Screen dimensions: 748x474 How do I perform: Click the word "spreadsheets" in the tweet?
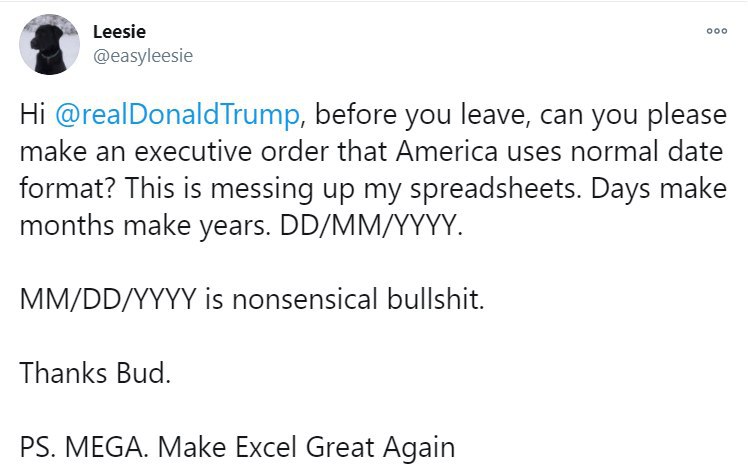[496, 189]
